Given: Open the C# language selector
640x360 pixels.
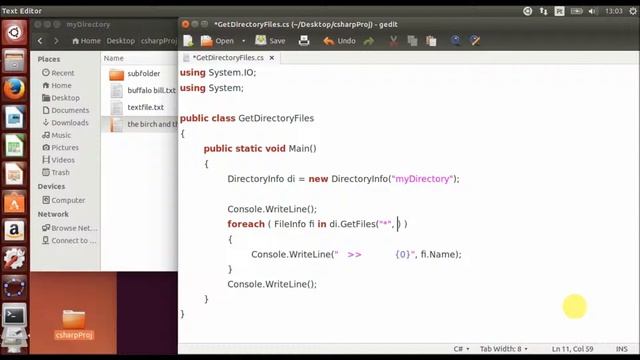Looking at the screenshot, I should [x=462, y=349].
